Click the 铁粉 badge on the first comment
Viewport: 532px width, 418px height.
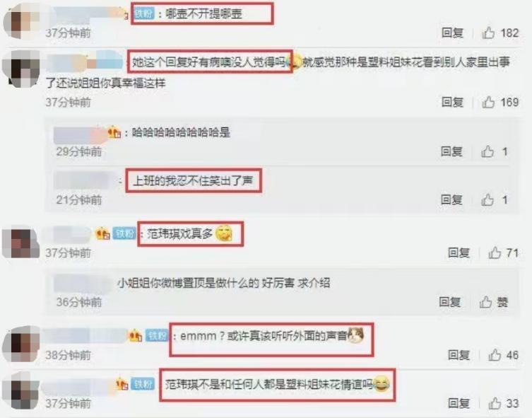[x=144, y=14]
